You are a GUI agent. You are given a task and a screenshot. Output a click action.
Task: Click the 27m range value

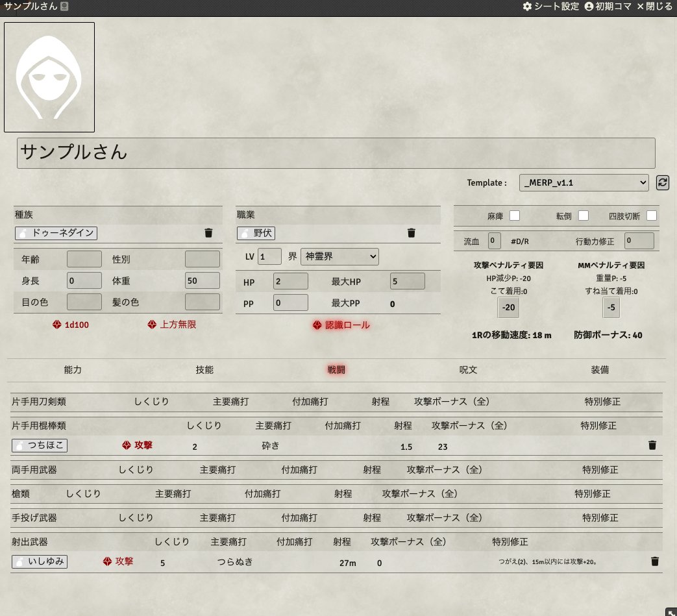[x=347, y=563]
